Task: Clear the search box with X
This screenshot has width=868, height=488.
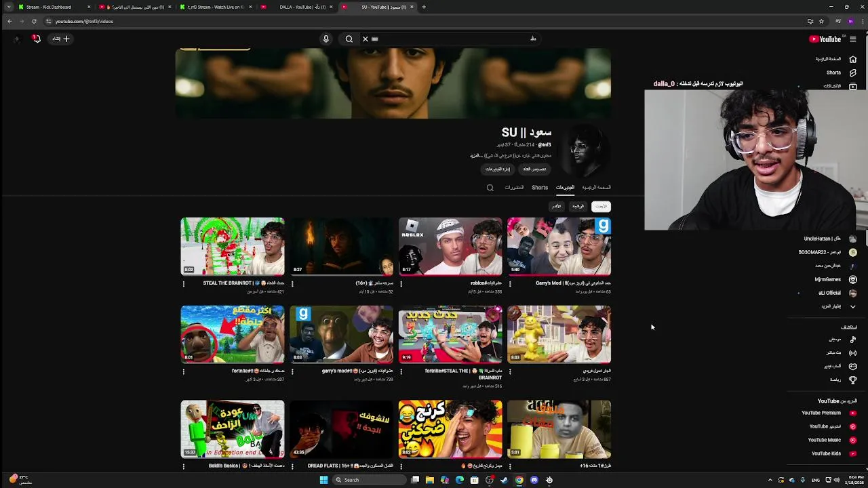Action: pos(365,39)
